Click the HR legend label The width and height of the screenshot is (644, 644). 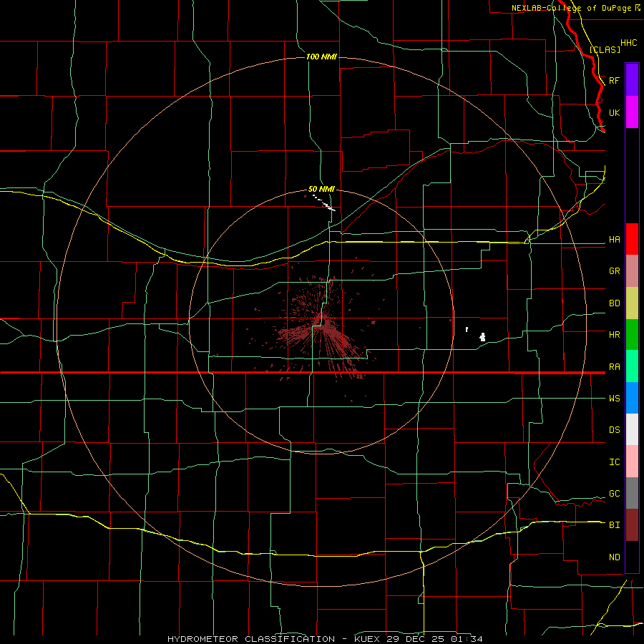[615, 335]
